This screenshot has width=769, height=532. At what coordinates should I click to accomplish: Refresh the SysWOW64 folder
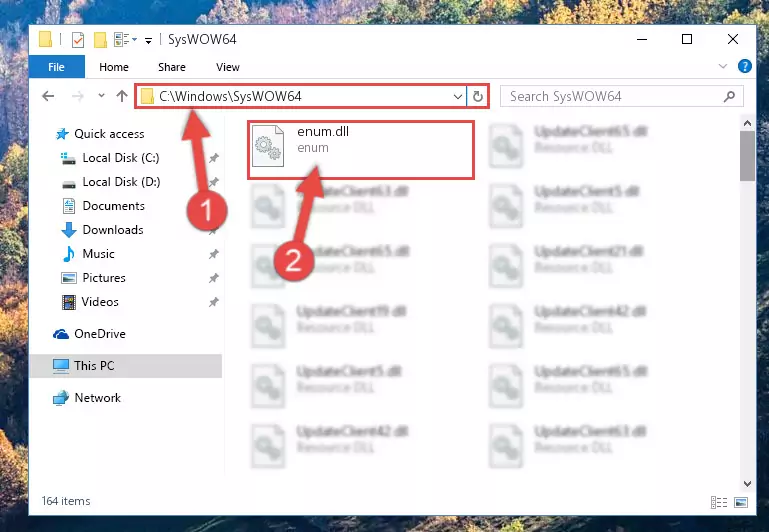478,96
